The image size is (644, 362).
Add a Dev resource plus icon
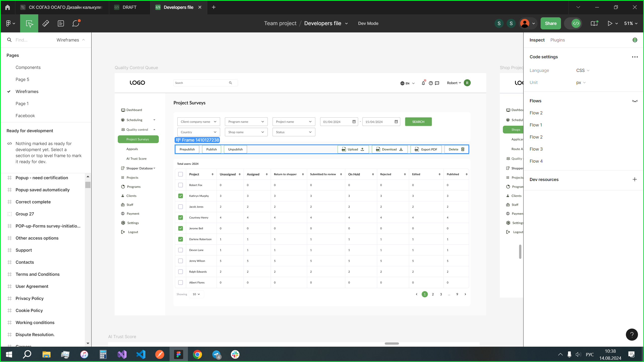[x=635, y=179]
